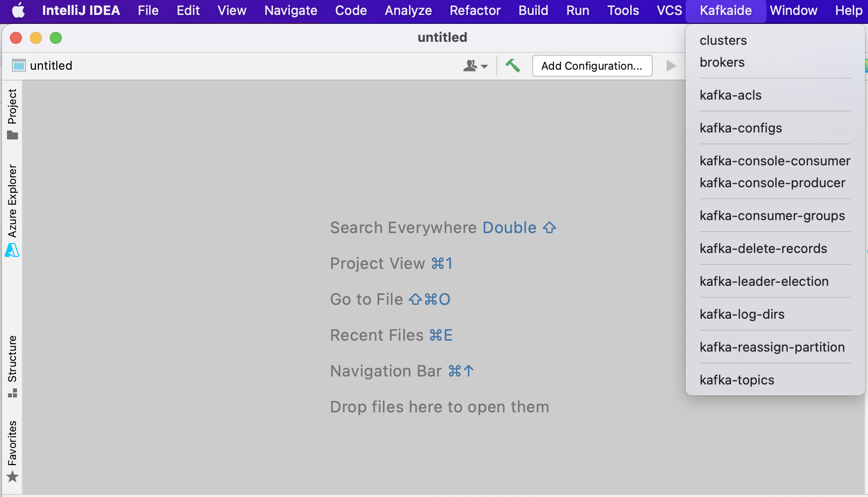Open the Structure tool window tab
The height and width of the screenshot is (497, 868).
tap(12, 359)
